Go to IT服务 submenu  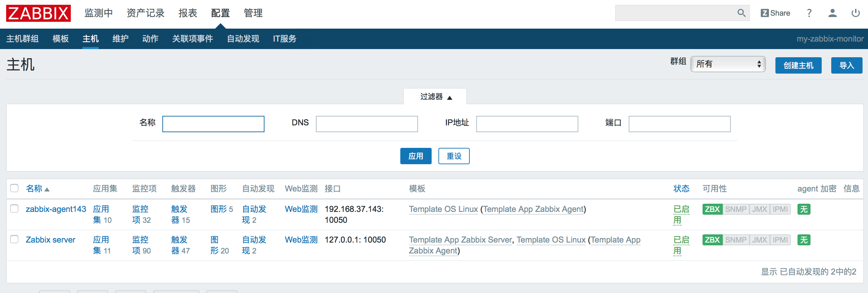(285, 39)
